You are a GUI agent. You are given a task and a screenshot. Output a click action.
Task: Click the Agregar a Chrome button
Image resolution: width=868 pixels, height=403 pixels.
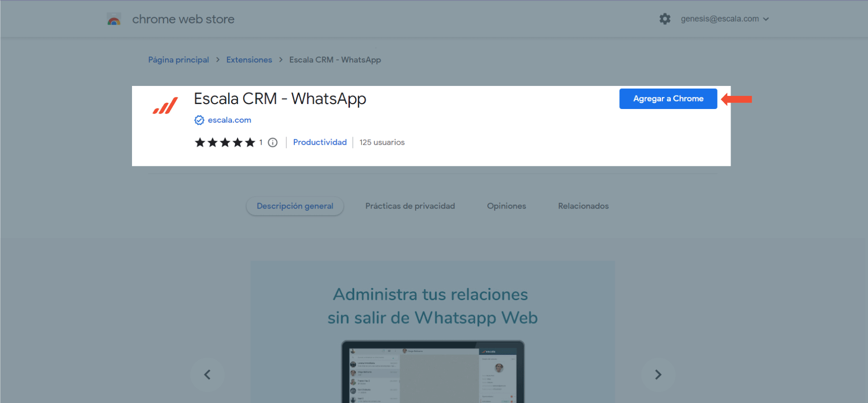point(668,99)
